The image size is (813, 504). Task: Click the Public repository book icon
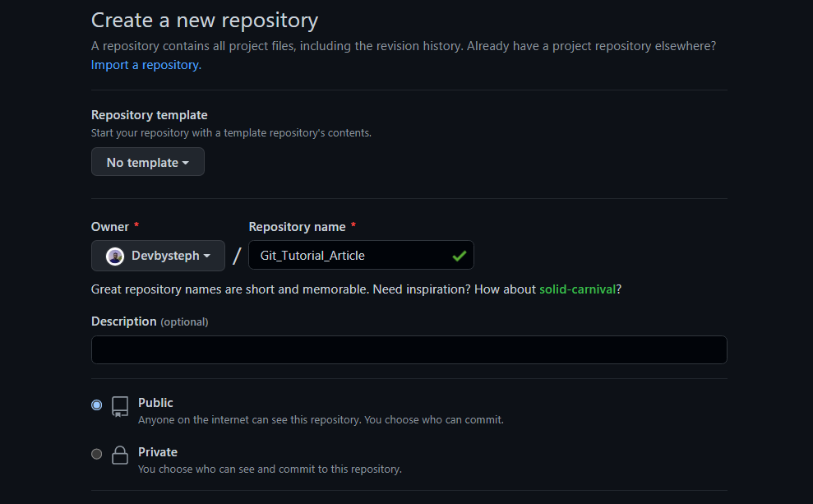click(120, 407)
